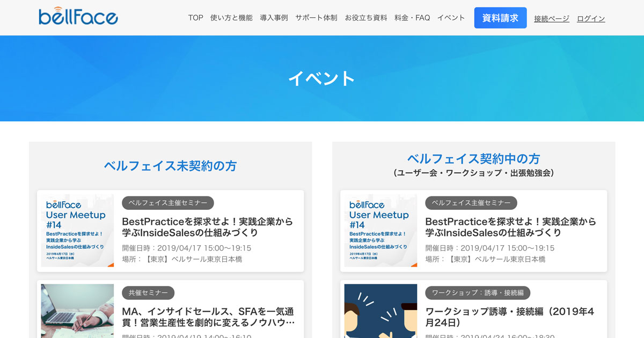The width and height of the screenshot is (644, 338).
Task: Open BestPractice seminar title in 未契約 column
Action: 208,227
